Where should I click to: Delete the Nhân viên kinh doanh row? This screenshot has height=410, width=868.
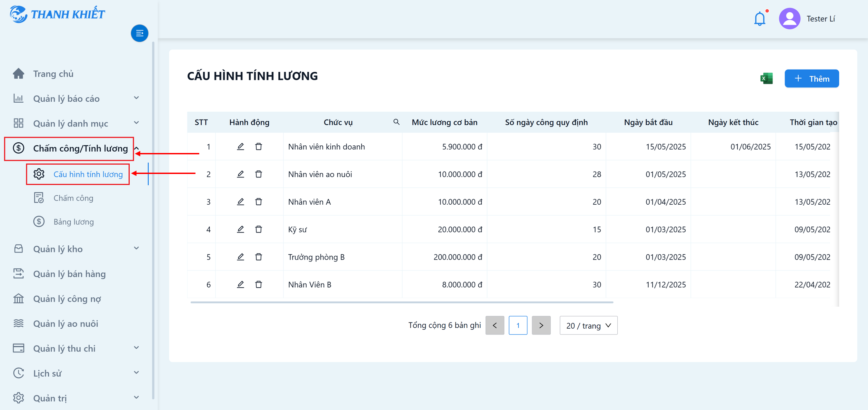tap(258, 146)
